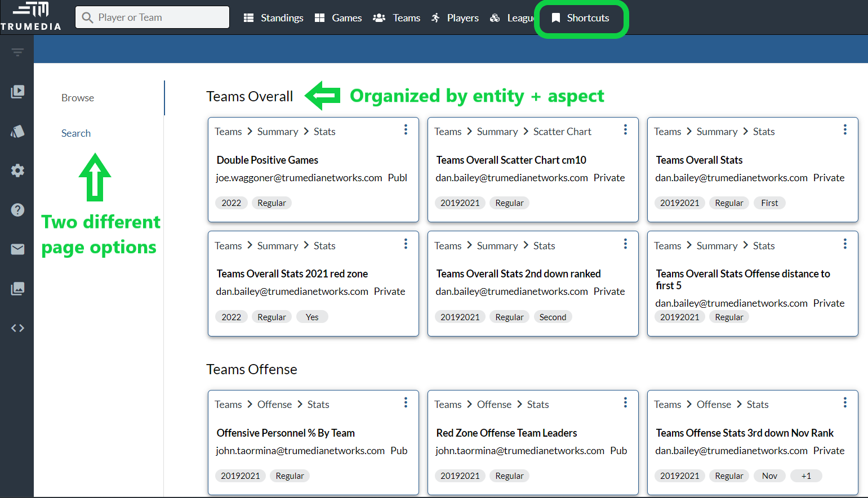
Task: Open kebab menu on Teams Overall Scatter Chart cm10
Action: 625,130
